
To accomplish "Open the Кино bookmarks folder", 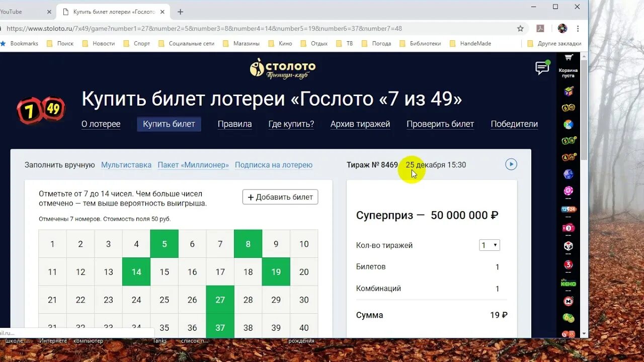I will click(x=280, y=44).
